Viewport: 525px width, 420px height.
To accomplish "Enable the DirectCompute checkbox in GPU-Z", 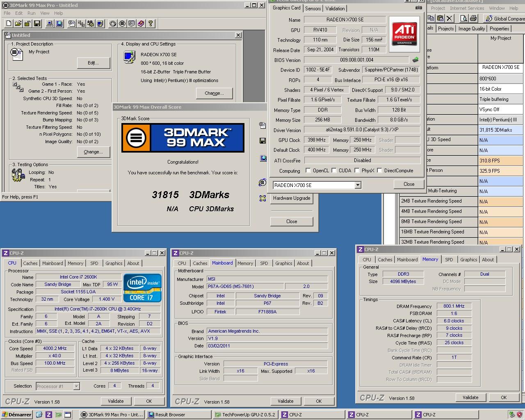I will (380, 171).
